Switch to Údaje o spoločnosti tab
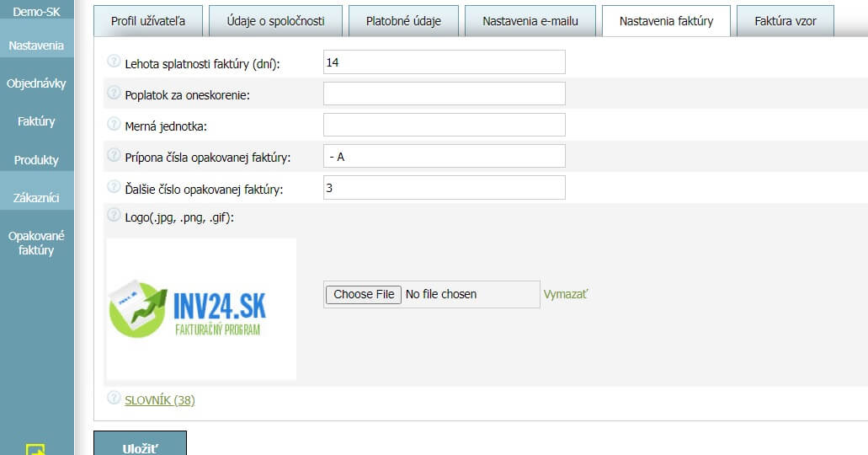The image size is (868, 455). (275, 21)
